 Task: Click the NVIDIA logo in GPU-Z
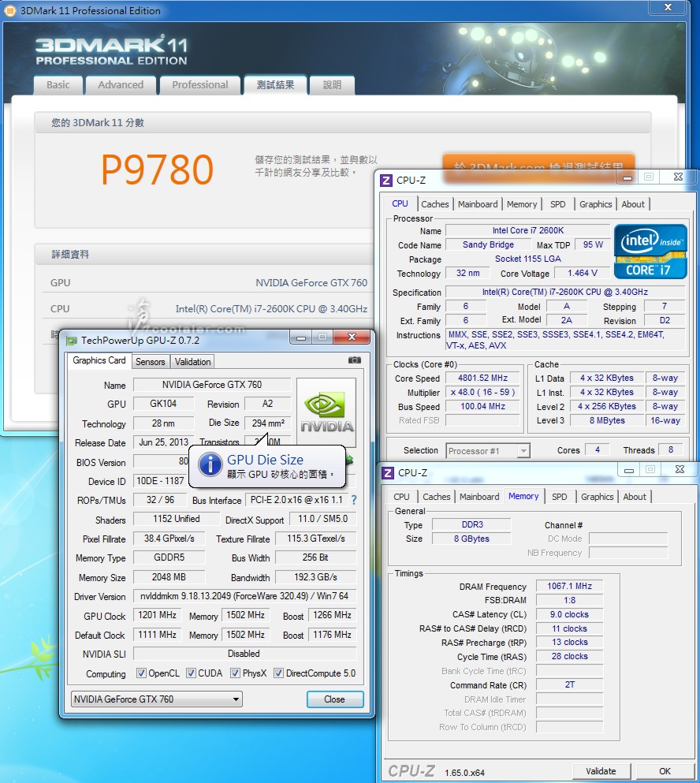(x=326, y=412)
